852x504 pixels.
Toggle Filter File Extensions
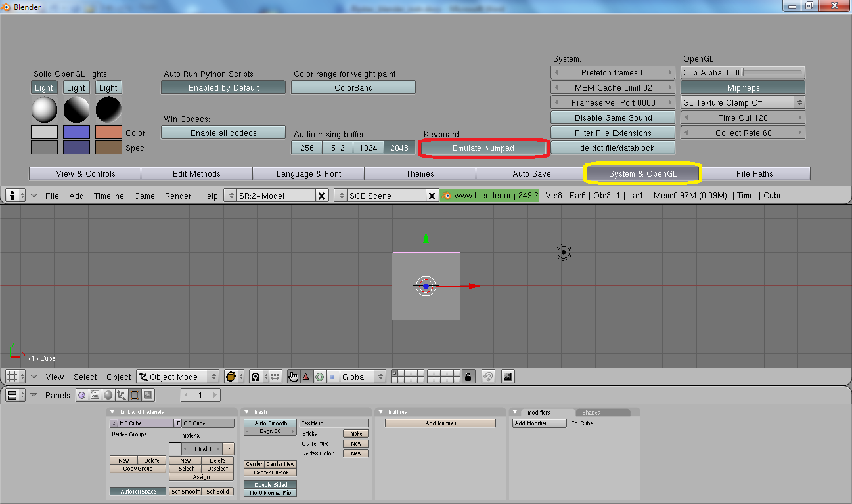(x=613, y=133)
